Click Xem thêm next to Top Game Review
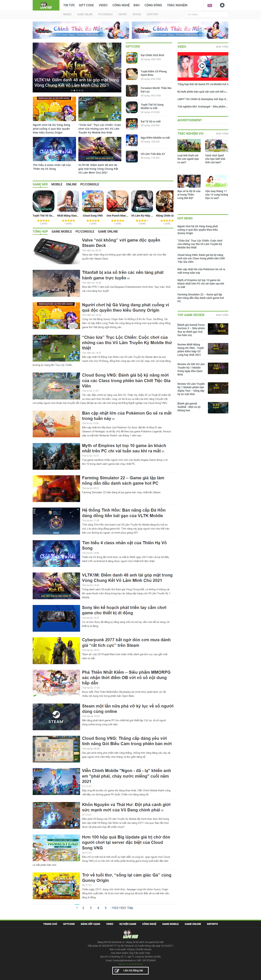Viewport: 261px width, 980px height. click(222, 315)
